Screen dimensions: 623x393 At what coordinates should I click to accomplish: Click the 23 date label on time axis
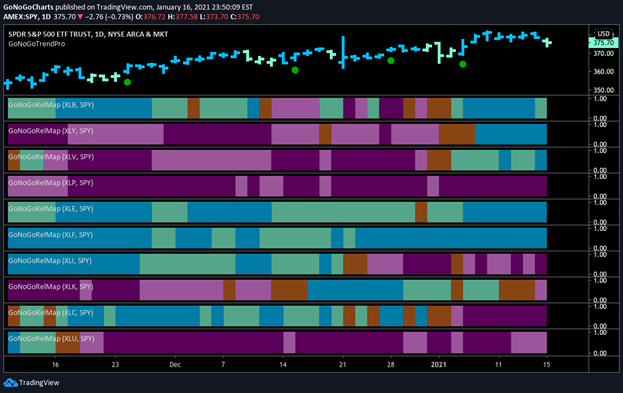[x=115, y=364]
